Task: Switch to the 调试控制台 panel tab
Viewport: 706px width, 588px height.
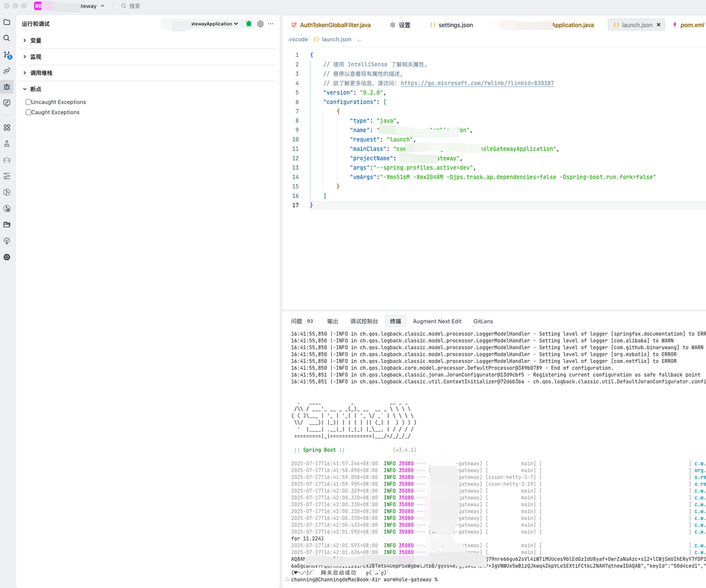Action: [364, 322]
